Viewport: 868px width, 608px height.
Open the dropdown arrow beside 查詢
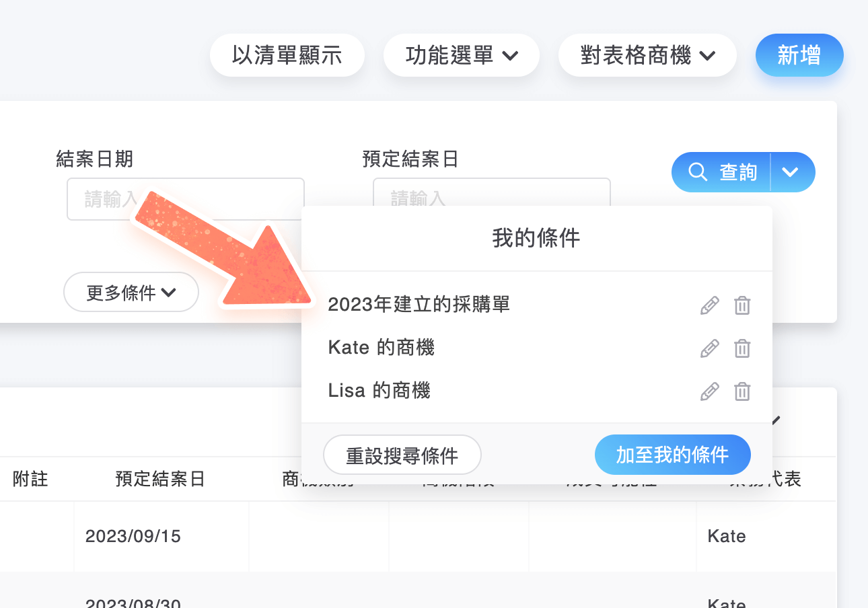(791, 173)
